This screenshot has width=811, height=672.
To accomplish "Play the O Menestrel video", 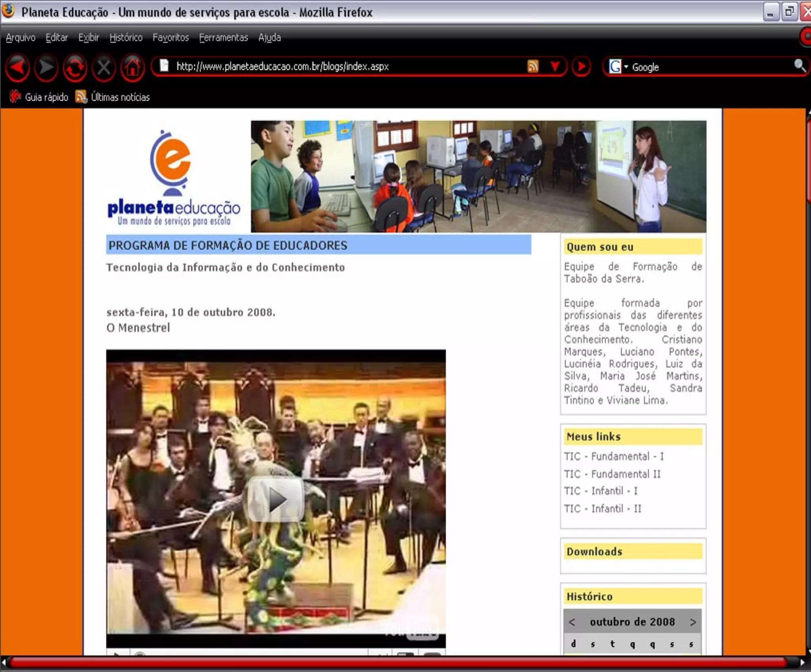I will [x=276, y=499].
